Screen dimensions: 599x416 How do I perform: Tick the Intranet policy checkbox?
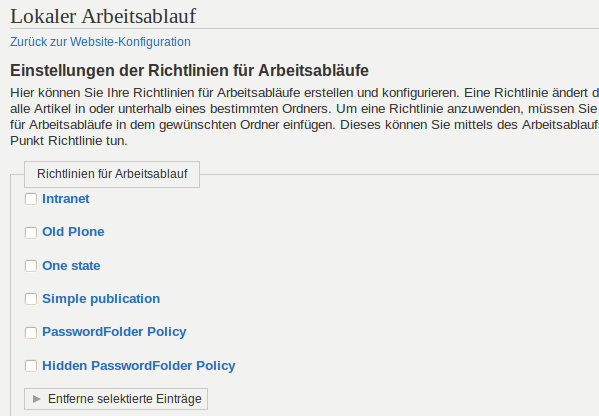31,199
